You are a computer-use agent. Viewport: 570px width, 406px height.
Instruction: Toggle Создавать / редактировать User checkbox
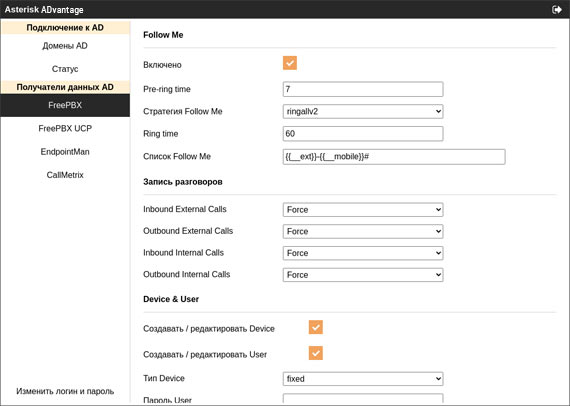click(x=316, y=353)
